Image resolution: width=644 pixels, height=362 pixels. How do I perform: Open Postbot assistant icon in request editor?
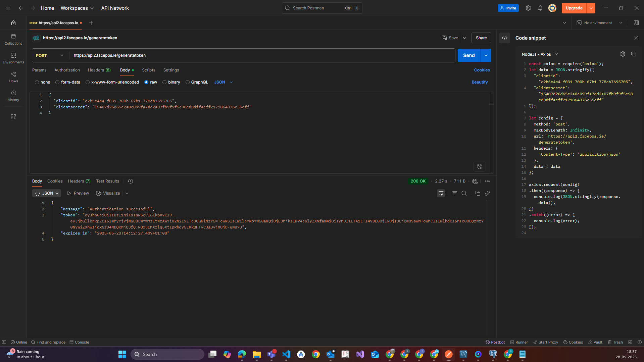[x=480, y=166]
